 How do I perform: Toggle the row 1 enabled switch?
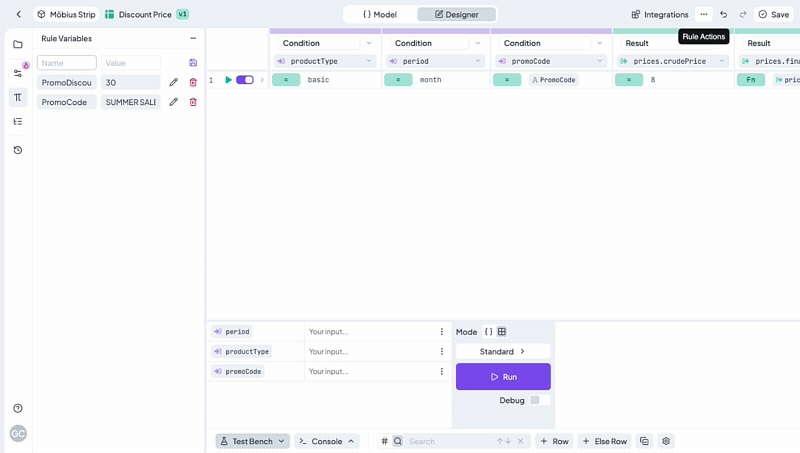pos(245,80)
